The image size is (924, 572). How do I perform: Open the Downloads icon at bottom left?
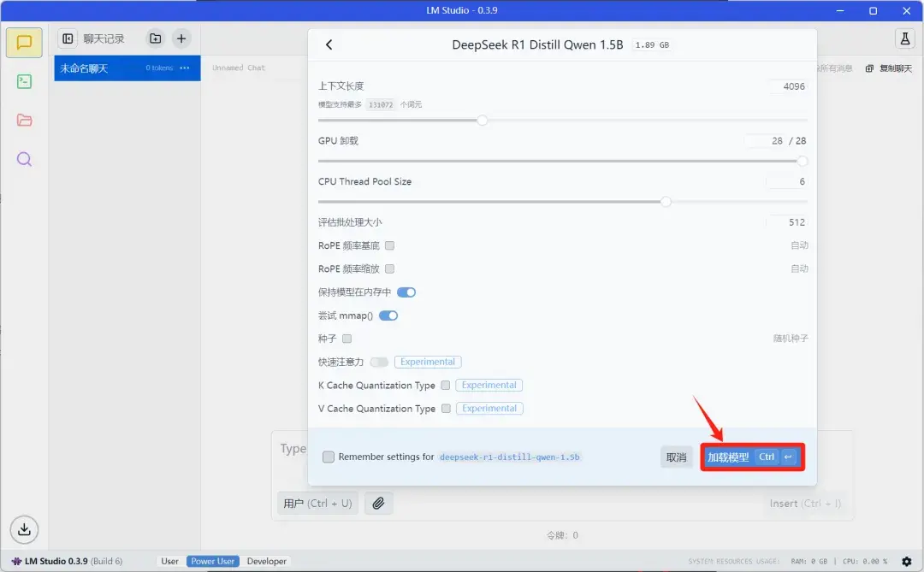[24, 529]
